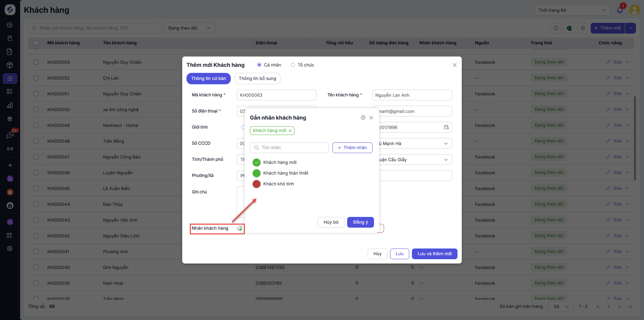Open the Quận Cầu Giấy district dropdown
The image size is (644, 320).
415,160
